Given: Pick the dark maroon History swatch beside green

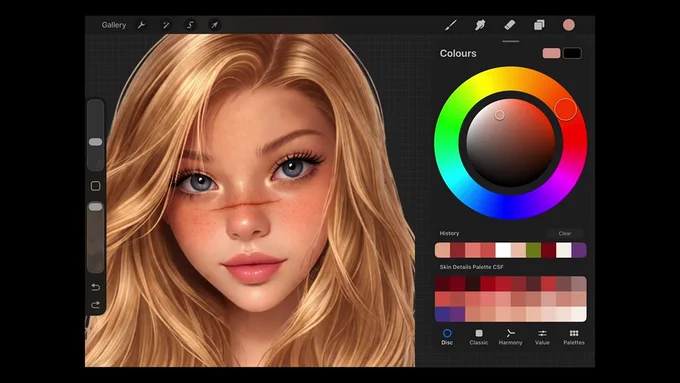Looking at the screenshot, I should point(549,250).
